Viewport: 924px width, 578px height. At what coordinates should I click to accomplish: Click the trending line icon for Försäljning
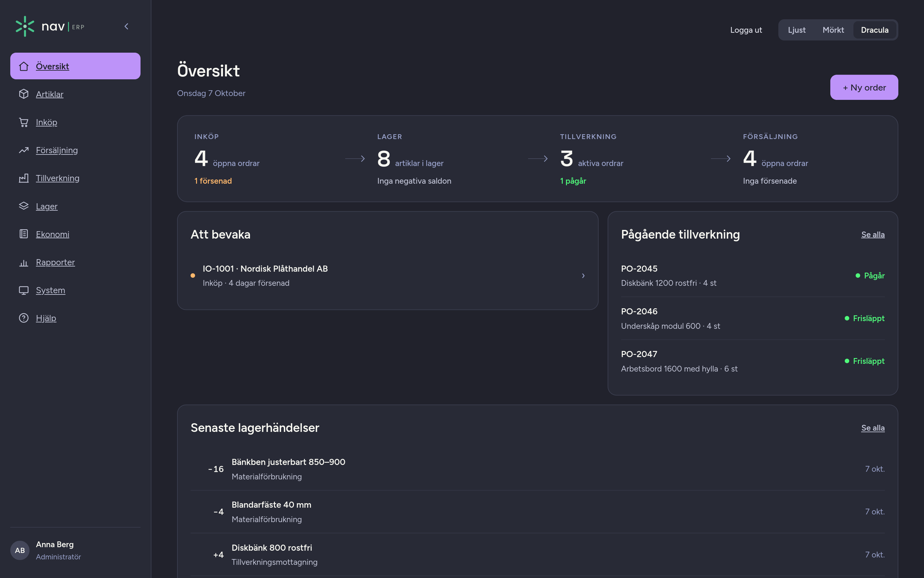(x=24, y=150)
